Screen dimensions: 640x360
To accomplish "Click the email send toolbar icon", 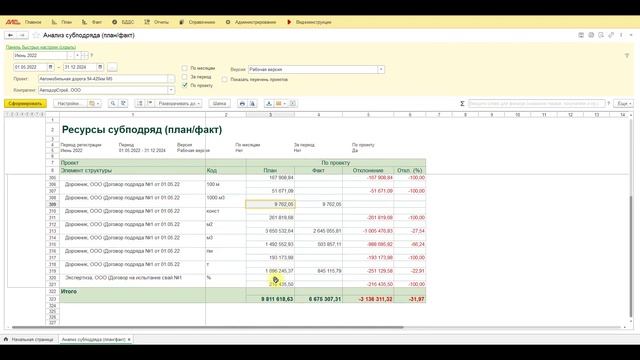I will coord(280,104).
